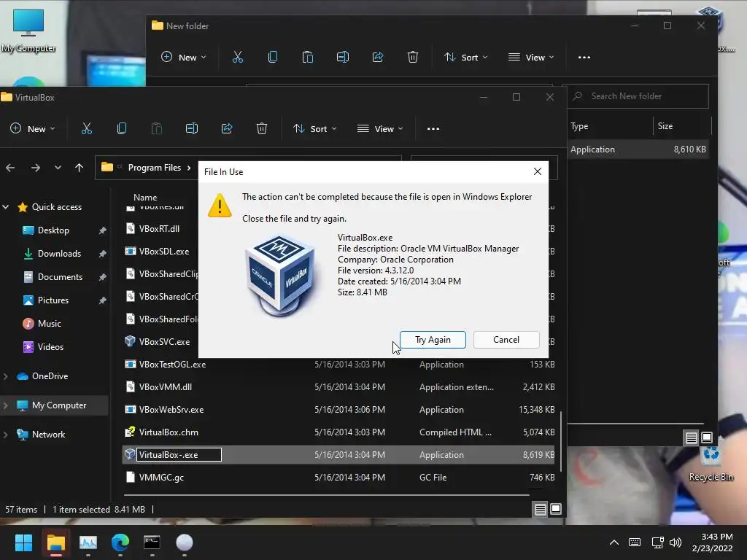Switch New folder window to large thumbnails view
The image size is (747, 560).
click(x=707, y=437)
